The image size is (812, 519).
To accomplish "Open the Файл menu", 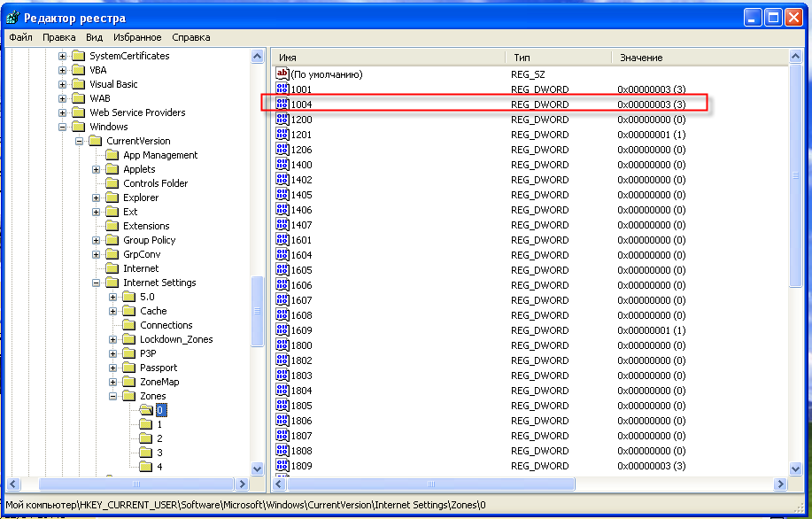I will (x=20, y=37).
